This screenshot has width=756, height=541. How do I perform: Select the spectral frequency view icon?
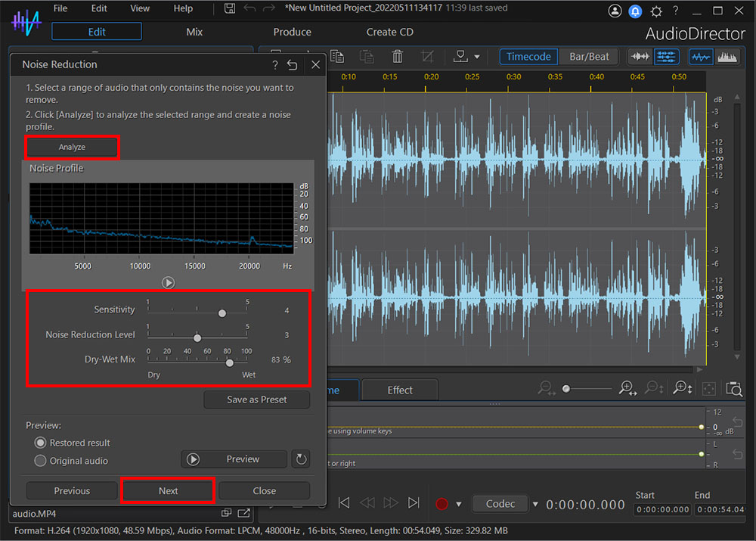click(x=728, y=56)
